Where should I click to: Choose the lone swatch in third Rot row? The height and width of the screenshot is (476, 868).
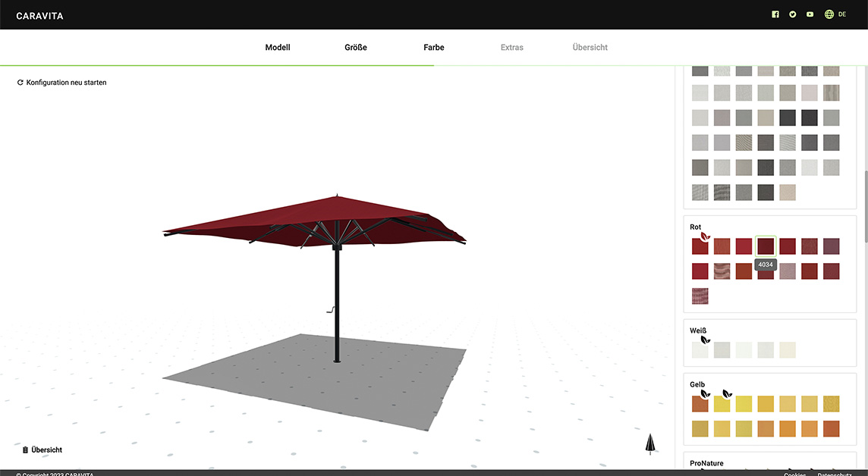pos(700,296)
